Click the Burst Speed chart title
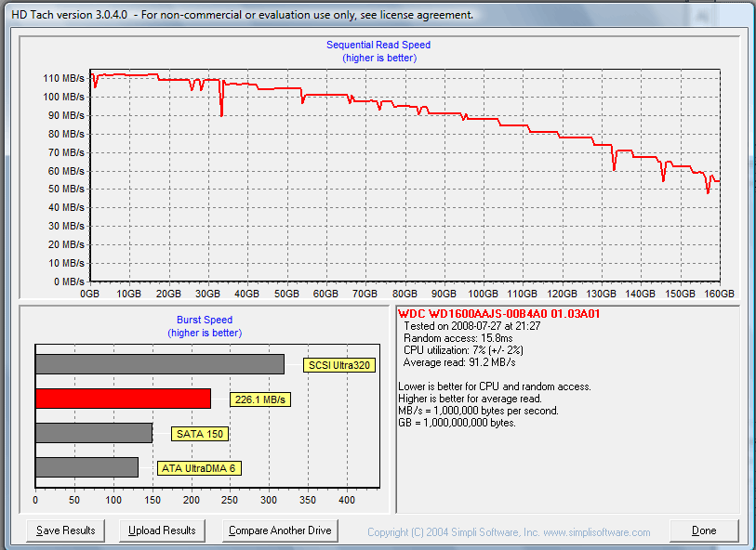Screen dimensions: 756x550 [204, 320]
